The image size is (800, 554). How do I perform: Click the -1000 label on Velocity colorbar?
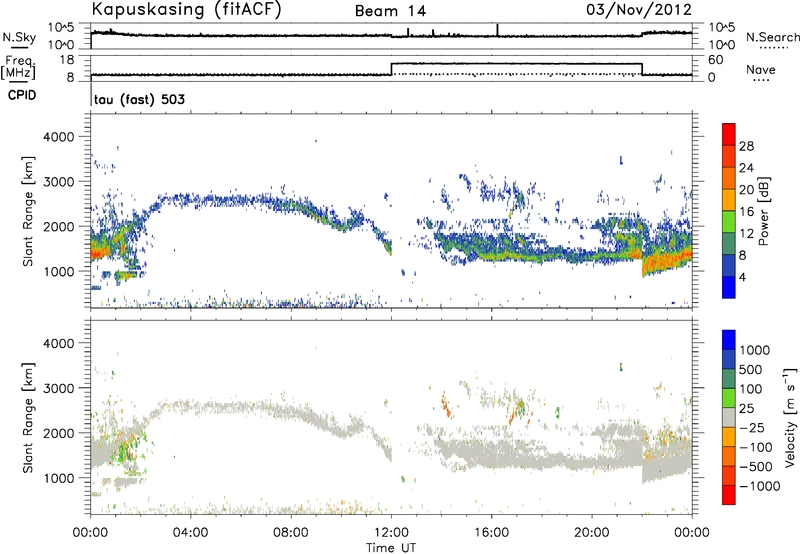760,486
